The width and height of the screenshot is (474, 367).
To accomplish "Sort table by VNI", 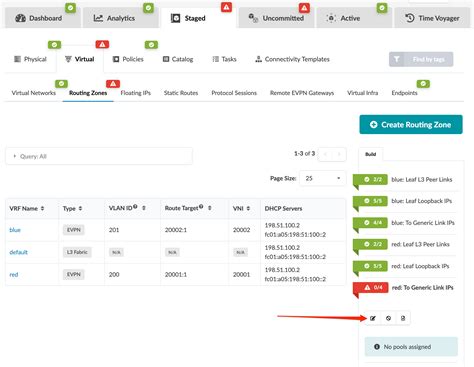I will [241, 209].
